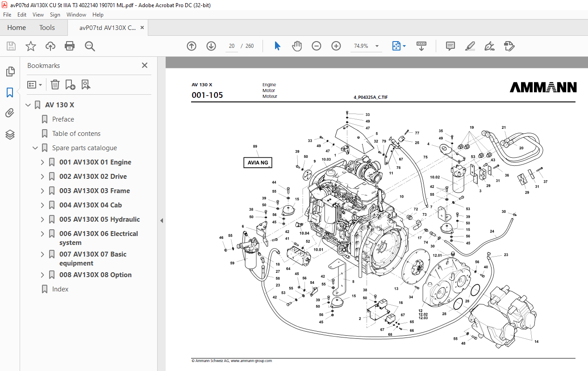Expand the 004 AV130X 04 Cab bookmark
Image resolution: width=588 pixels, height=371 pixels.
(x=43, y=205)
